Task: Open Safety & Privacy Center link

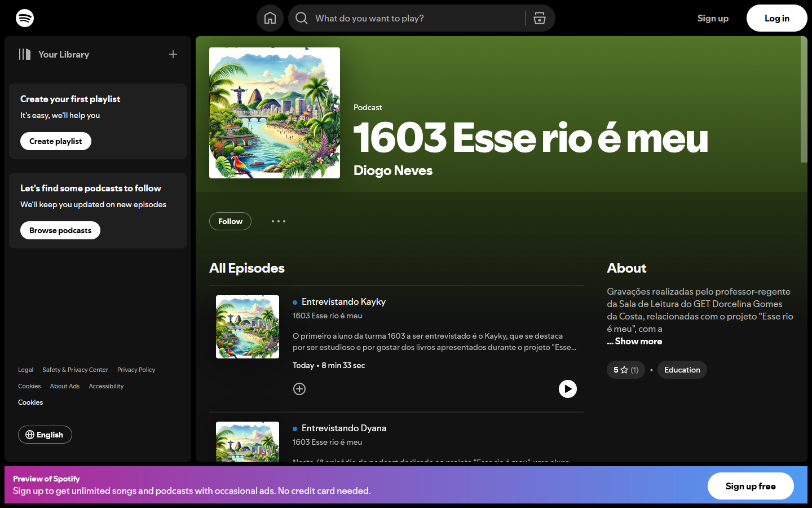Action: pyautogui.click(x=75, y=370)
